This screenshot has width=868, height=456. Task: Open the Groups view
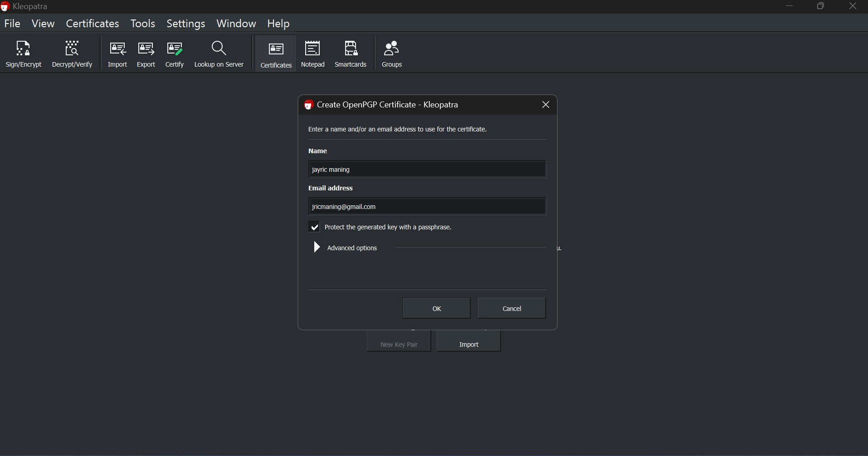tap(392, 54)
